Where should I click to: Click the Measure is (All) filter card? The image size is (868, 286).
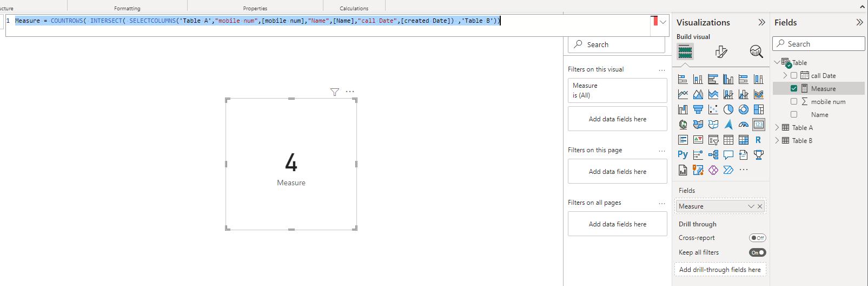(x=618, y=90)
